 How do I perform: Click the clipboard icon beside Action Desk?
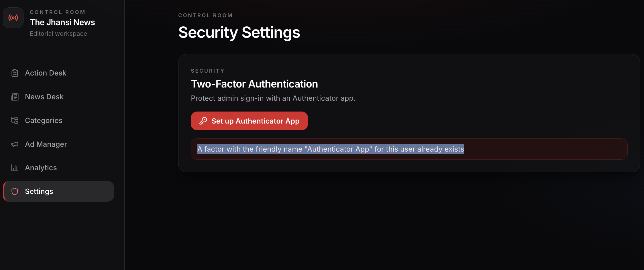(15, 73)
